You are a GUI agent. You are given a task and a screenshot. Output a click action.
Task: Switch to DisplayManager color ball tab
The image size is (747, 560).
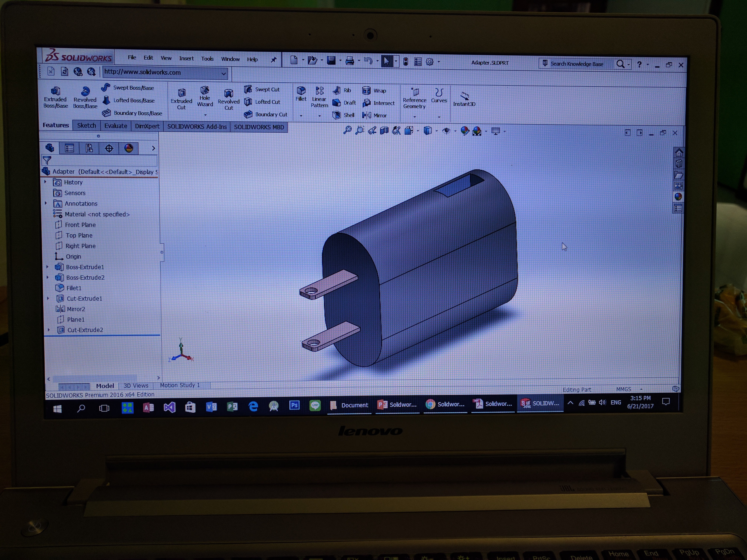click(129, 148)
